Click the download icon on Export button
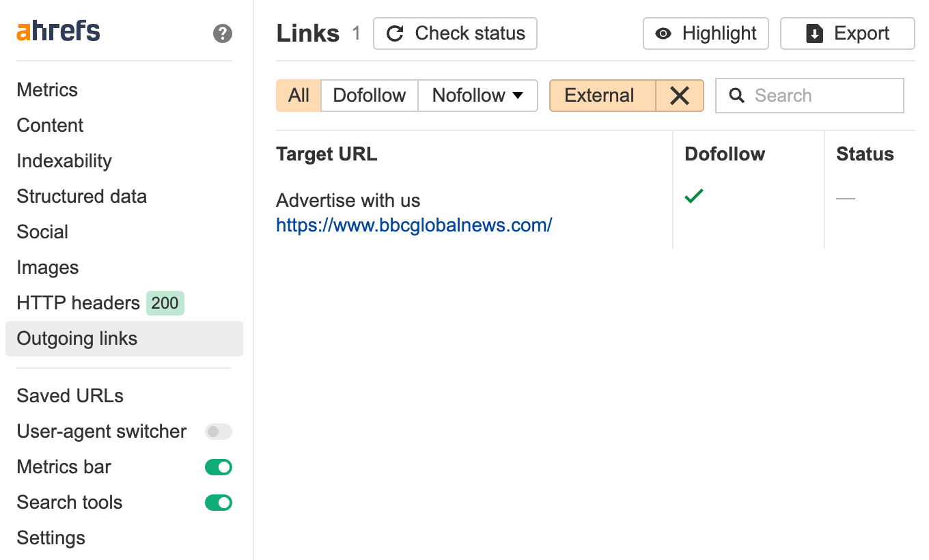This screenshot has width=929, height=560. point(813,33)
